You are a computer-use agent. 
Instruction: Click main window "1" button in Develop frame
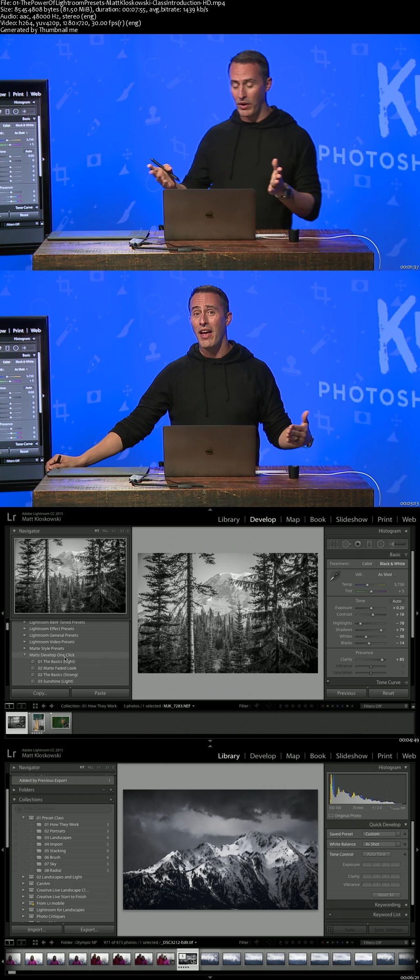[x=9, y=706]
